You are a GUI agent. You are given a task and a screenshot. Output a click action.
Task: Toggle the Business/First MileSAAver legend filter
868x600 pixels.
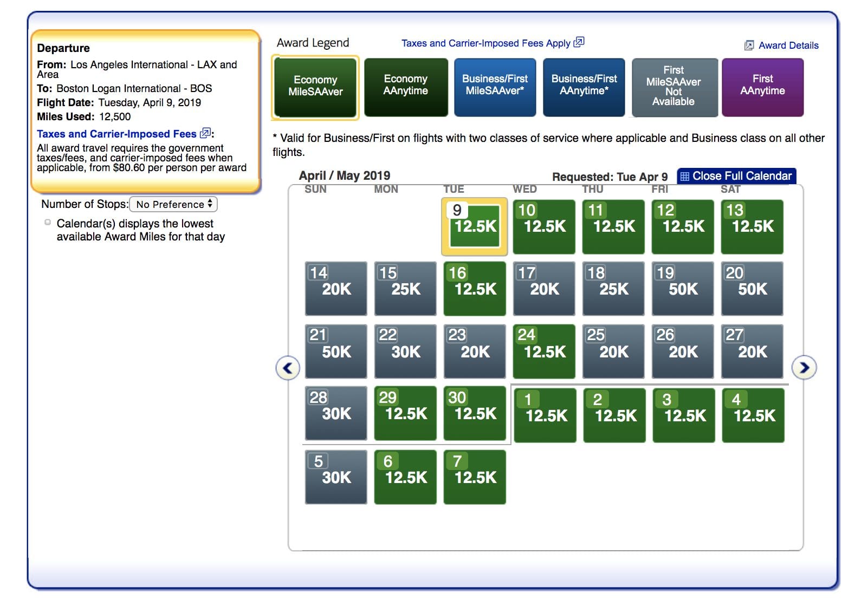tap(495, 87)
